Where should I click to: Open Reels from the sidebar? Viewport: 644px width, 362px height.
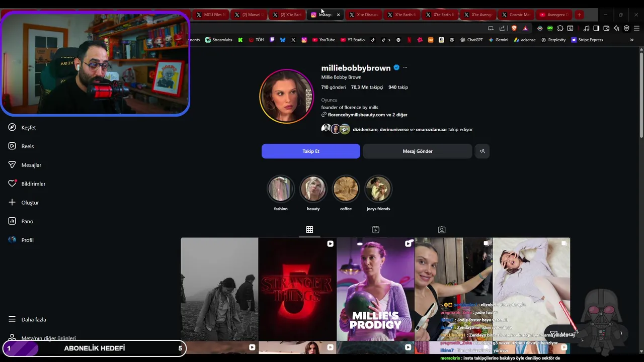[21, 146]
